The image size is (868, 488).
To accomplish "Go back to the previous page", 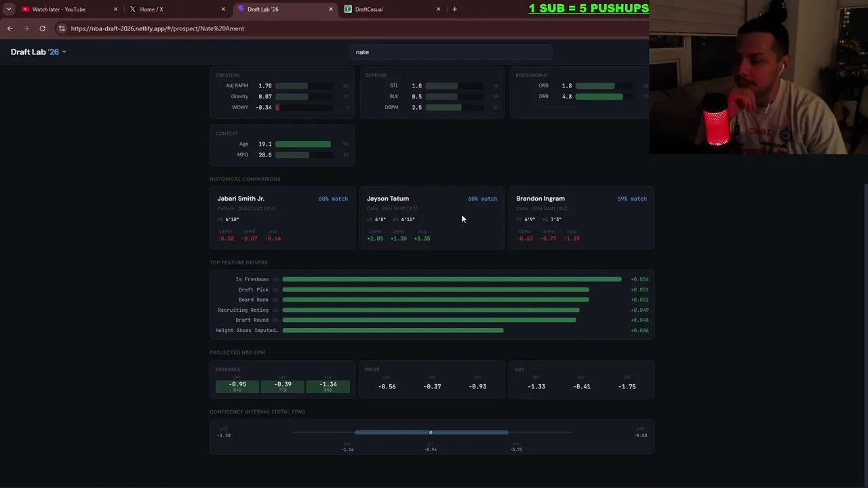I will point(9,28).
